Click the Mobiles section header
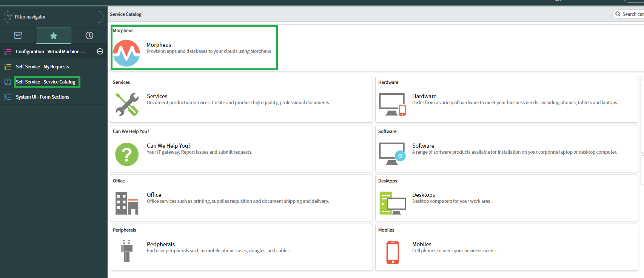The width and height of the screenshot is (644, 278). (x=386, y=230)
